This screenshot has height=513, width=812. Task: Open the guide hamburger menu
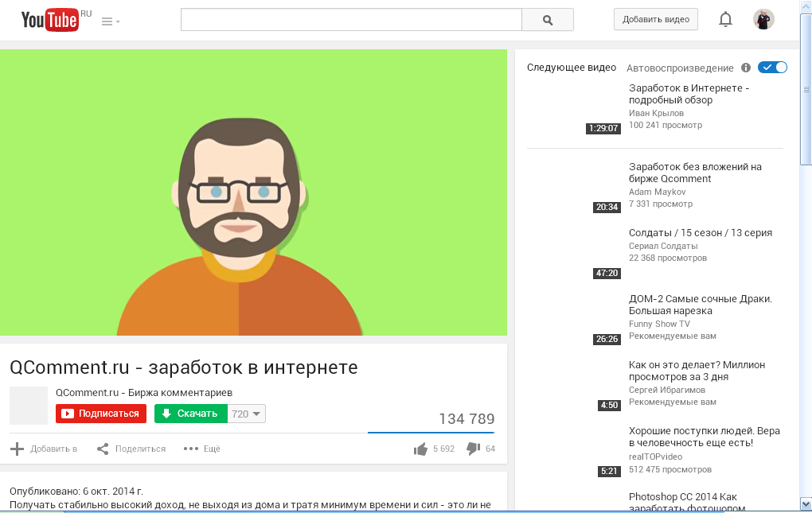[111, 21]
